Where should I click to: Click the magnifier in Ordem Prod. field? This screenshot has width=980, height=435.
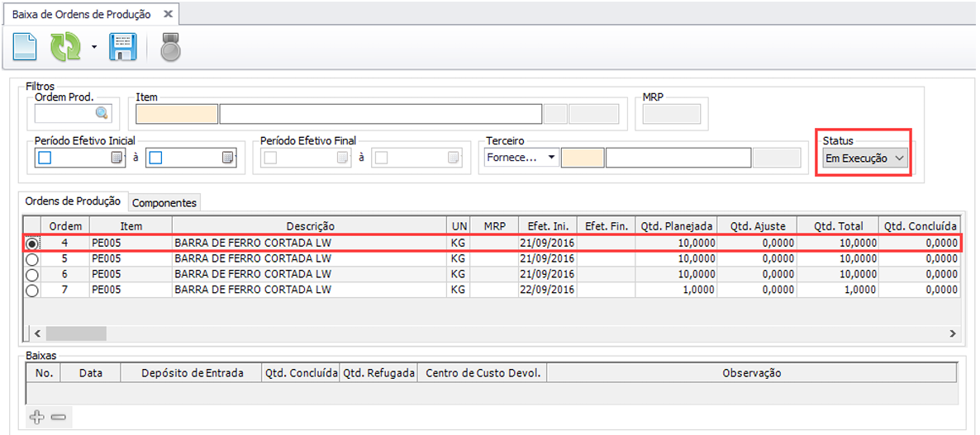point(102,113)
